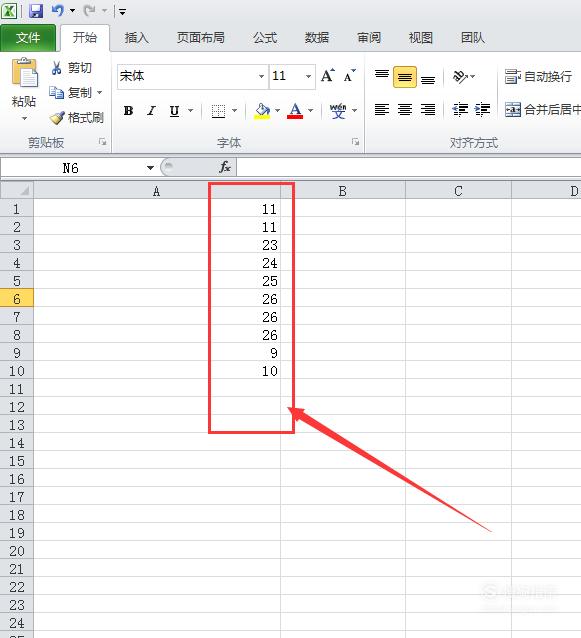Click the phonetic guide wén icon
Screen dimensions: 581x638
pos(338,111)
